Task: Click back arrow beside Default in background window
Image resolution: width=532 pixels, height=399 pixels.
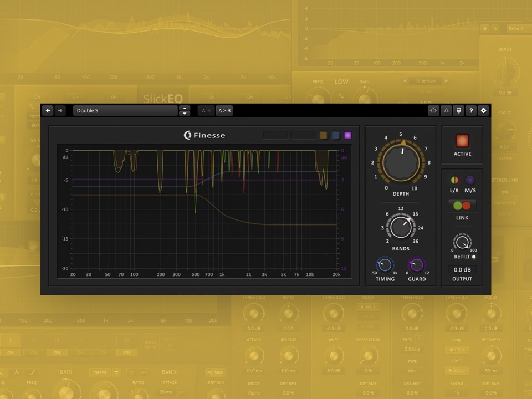Action: tap(485, 29)
